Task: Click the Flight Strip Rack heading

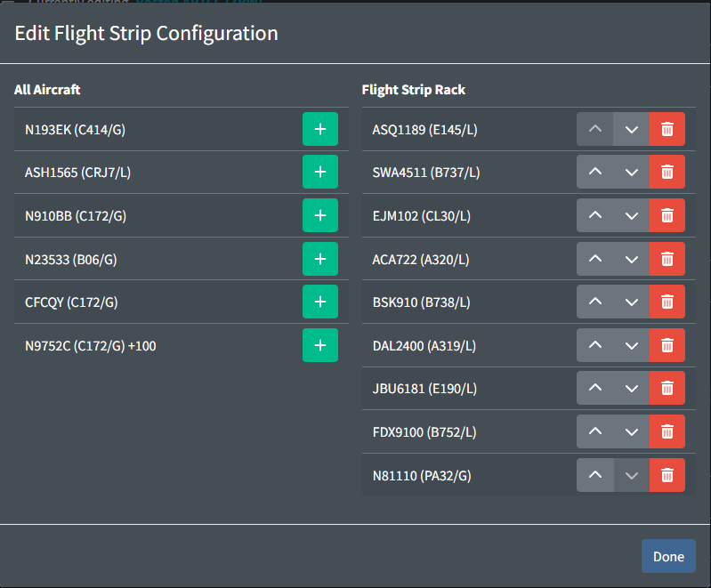Action: pyautogui.click(x=414, y=89)
